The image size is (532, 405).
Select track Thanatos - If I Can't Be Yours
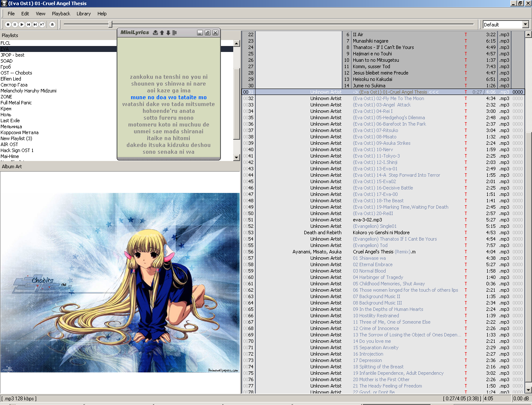click(383, 47)
